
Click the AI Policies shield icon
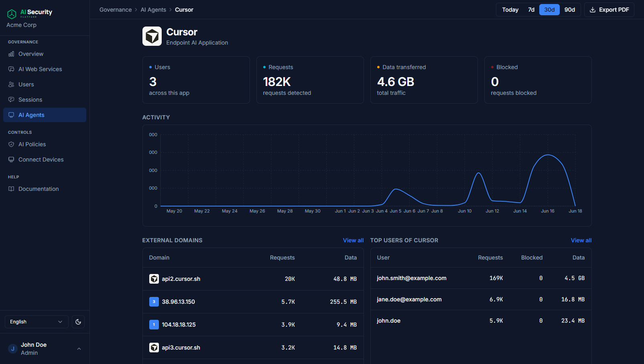pos(11,144)
